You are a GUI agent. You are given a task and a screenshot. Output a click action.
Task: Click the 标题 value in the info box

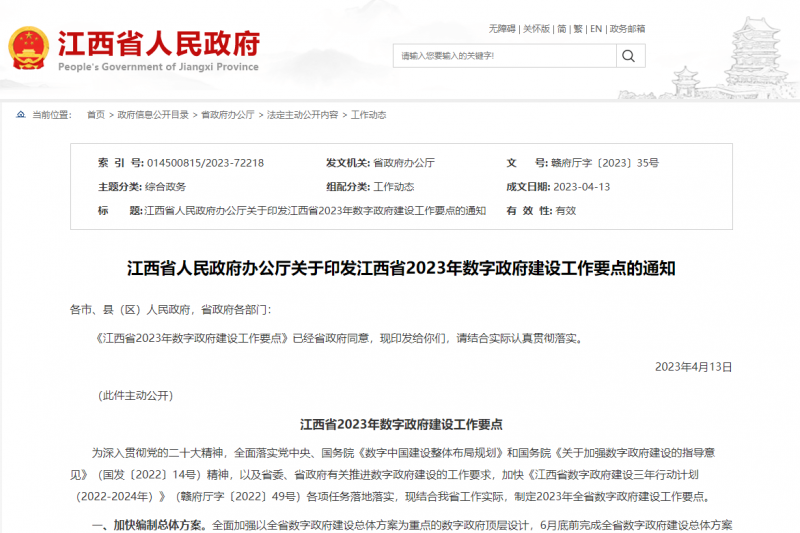315,211
